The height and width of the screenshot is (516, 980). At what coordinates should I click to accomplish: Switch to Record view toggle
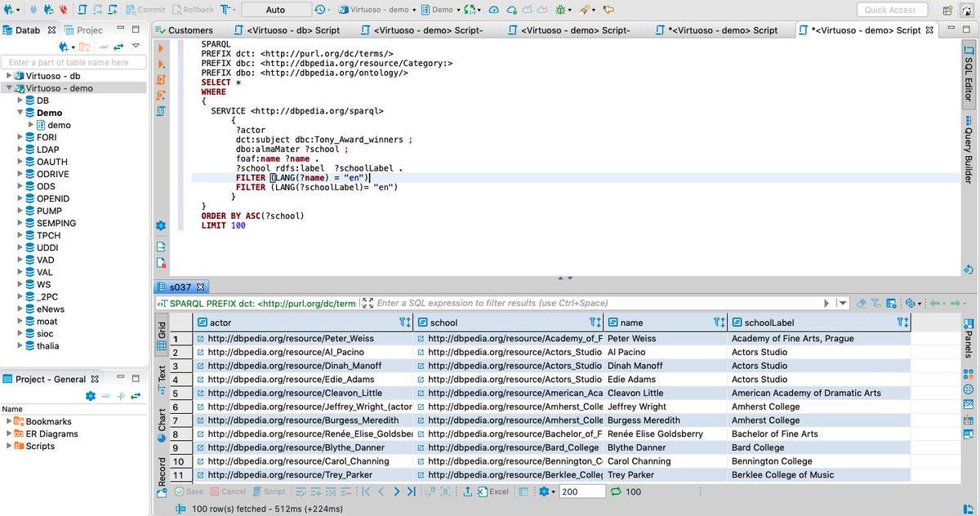pyautogui.click(x=162, y=477)
